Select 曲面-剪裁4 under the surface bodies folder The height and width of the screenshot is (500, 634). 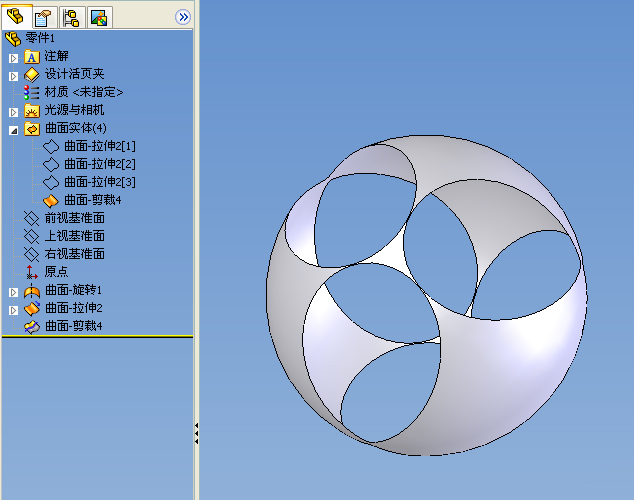(x=93, y=200)
